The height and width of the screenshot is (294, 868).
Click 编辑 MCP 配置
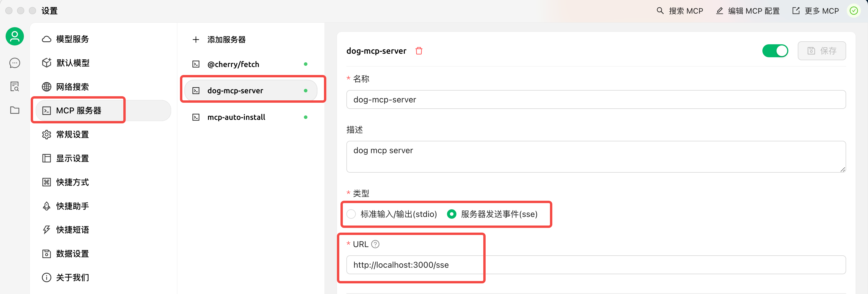[748, 11]
